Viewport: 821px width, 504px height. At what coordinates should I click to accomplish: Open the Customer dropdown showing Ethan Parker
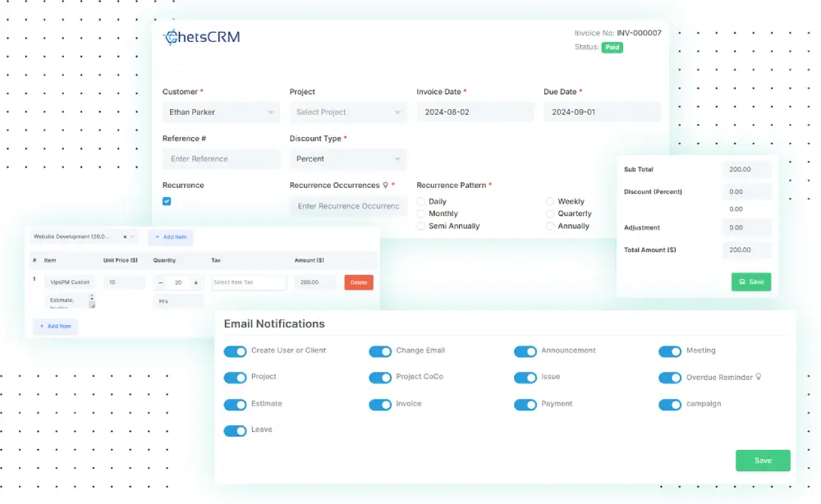(220, 112)
